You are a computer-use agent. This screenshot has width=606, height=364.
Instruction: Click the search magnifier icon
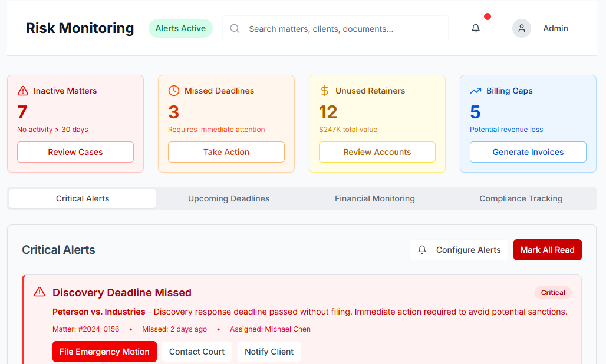[235, 28]
